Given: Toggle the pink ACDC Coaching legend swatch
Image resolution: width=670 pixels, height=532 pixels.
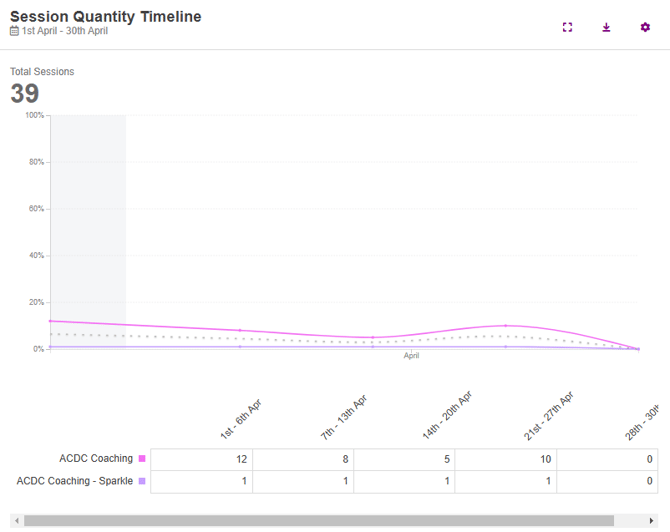Looking at the screenshot, I should point(142,459).
